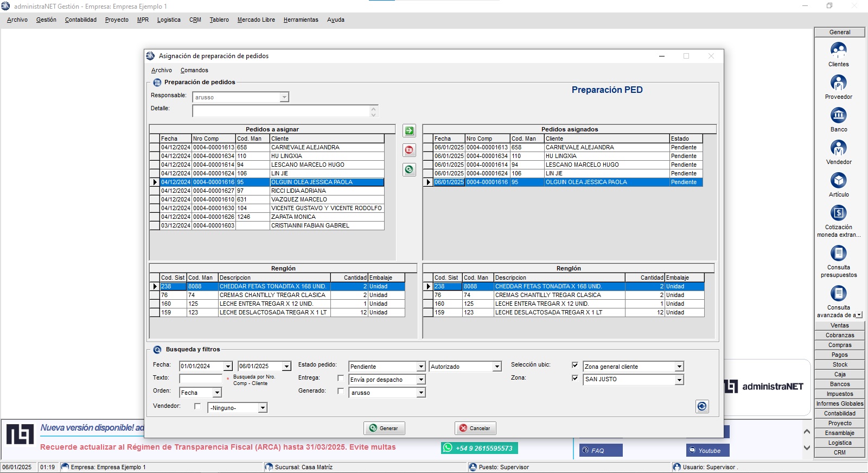Click Generar button
The height and width of the screenshot is (473, 868).
coord(384,428)
